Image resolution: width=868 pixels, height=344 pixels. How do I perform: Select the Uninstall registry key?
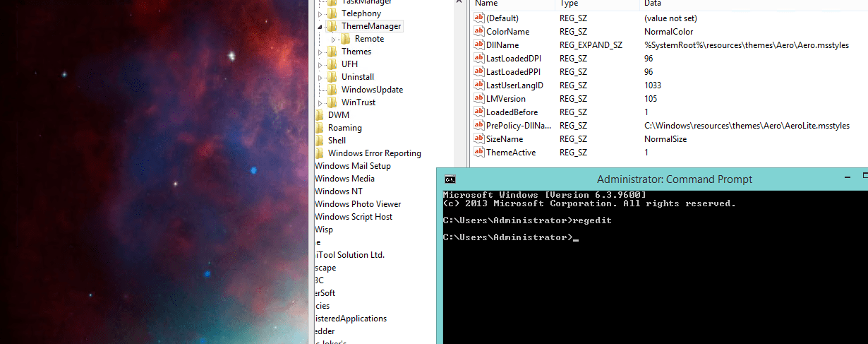pyautogui.click(x=357, y=77)
